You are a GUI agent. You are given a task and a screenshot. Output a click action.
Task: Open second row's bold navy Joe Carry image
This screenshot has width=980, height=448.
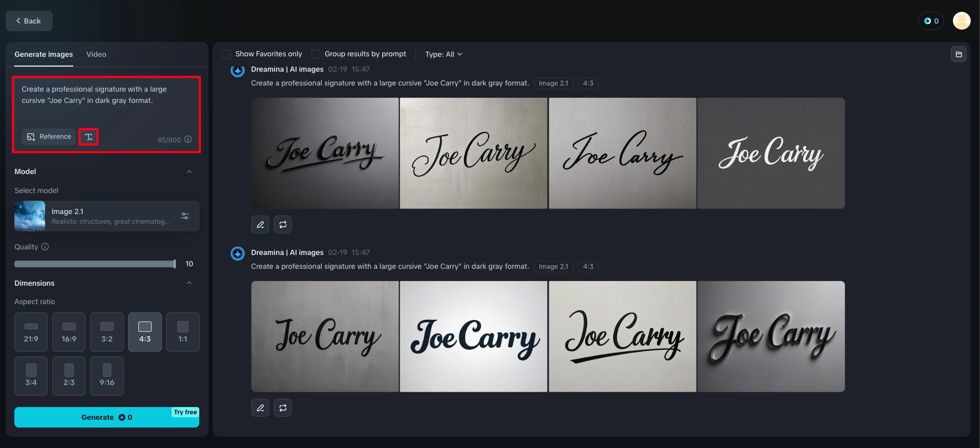pos(473,336)
